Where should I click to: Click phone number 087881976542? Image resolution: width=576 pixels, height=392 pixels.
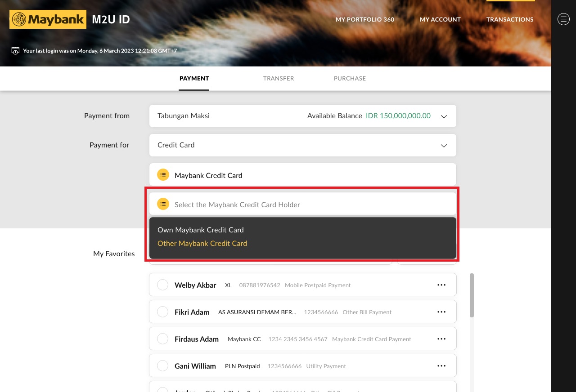[260, 285]
